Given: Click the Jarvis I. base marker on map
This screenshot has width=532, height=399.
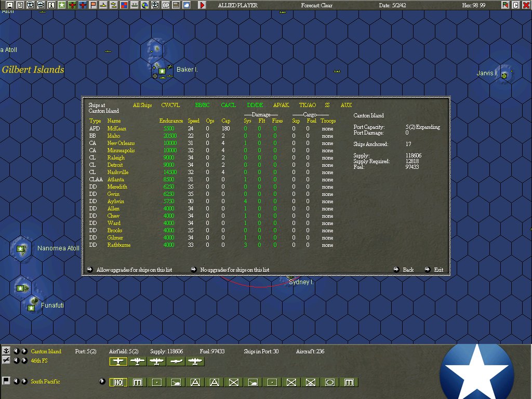Looking at the screenshot, I should point(504,76).
